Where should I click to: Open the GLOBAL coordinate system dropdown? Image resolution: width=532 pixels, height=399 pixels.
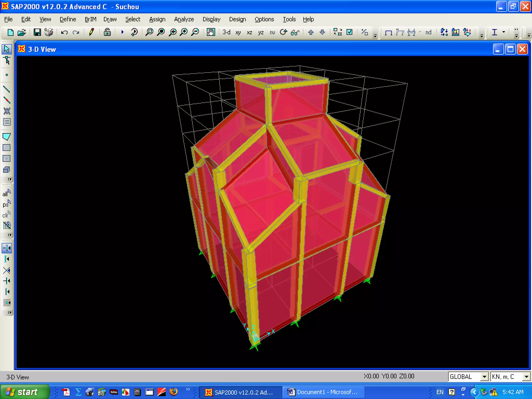[x=484, y=377]
